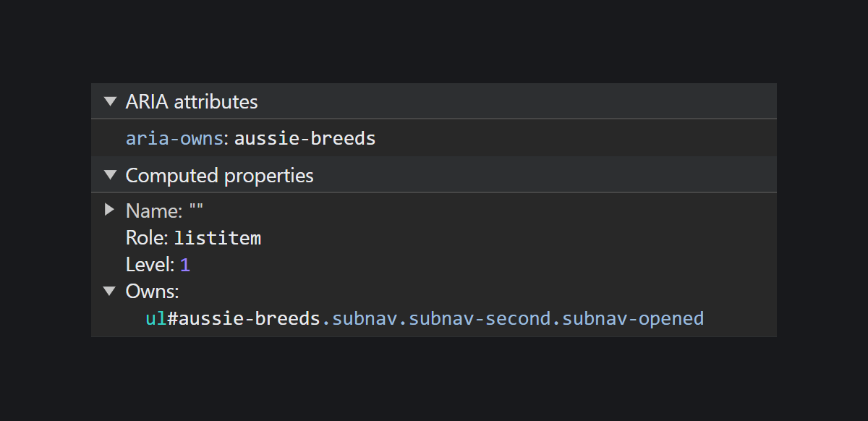Click the #aussie-breeds id in node link
Image resolution: width=868 pixels, height=421 pixels.
coord(243,318)
